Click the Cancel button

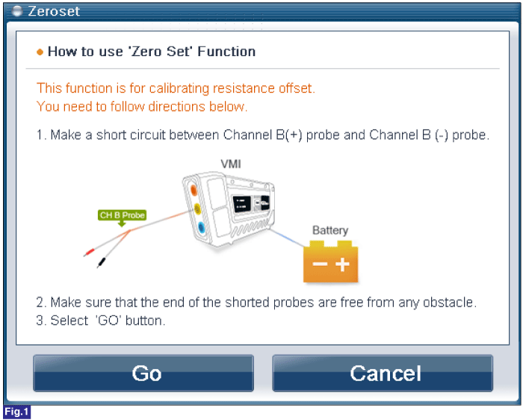tap(383, 373)
